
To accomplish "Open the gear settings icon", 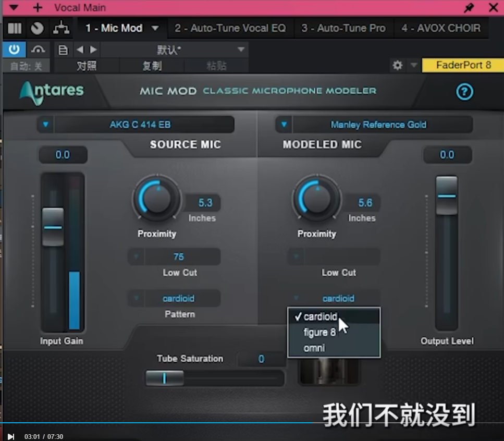I will (397, 66).
